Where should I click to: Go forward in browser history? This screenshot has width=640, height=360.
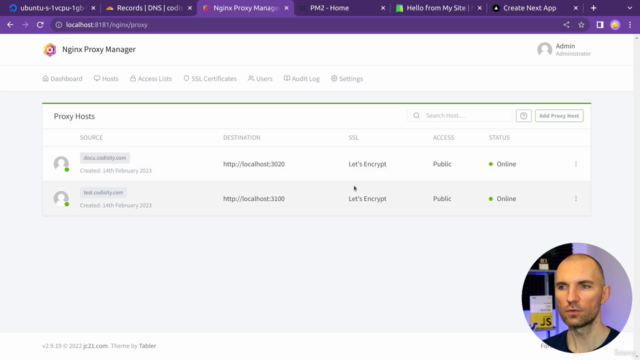coord(25,25)
